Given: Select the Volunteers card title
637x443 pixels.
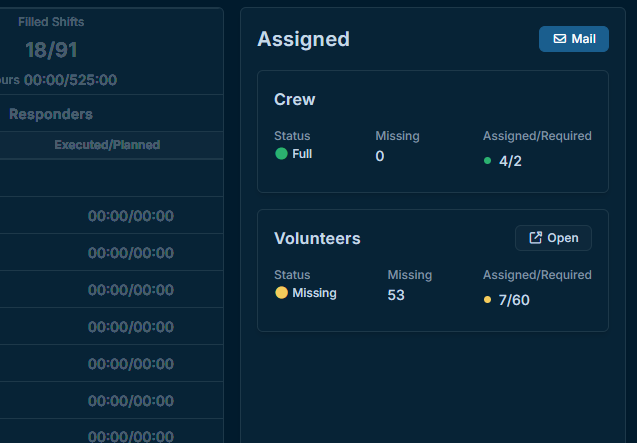Looking at the screenshot, I should pos(317,238).
